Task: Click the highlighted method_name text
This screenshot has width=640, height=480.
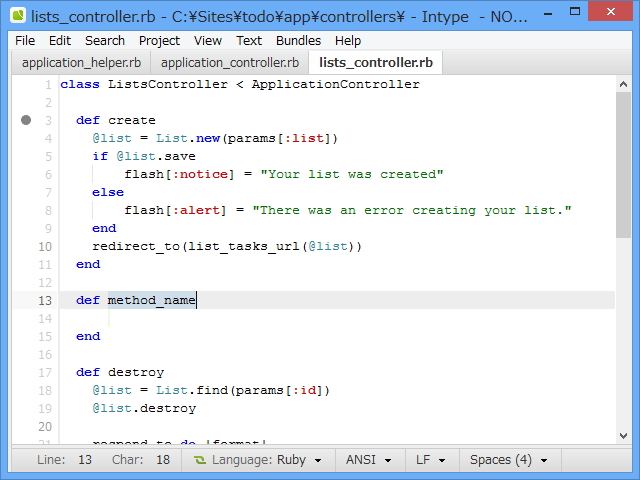Action: click(x=151, y=300)
